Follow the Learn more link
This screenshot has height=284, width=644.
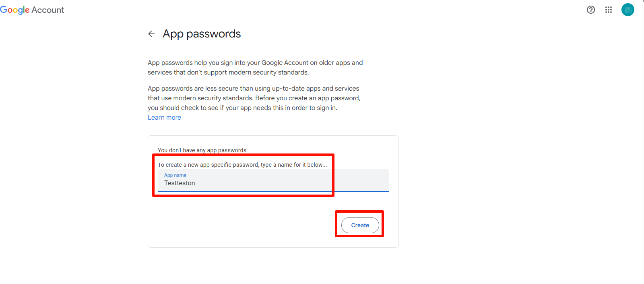click(x=164, y=118)
